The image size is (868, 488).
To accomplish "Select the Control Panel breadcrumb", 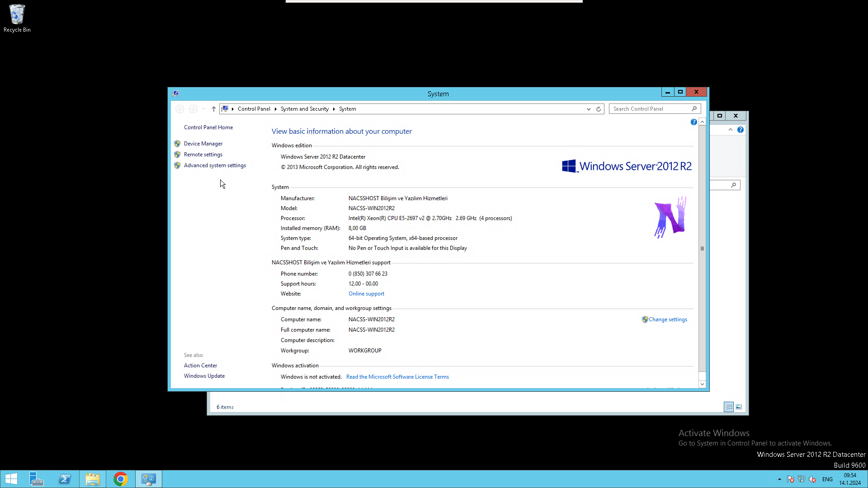I will (x=254, y=109).
